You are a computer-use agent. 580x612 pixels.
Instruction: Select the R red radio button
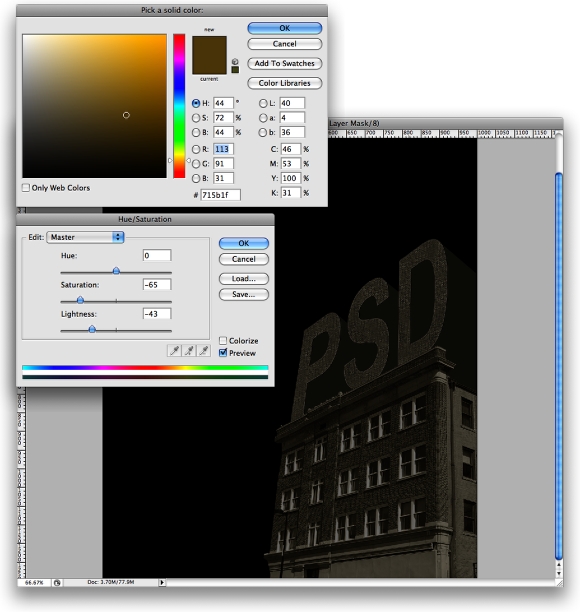pyautogui.click(x=196, y=149)
